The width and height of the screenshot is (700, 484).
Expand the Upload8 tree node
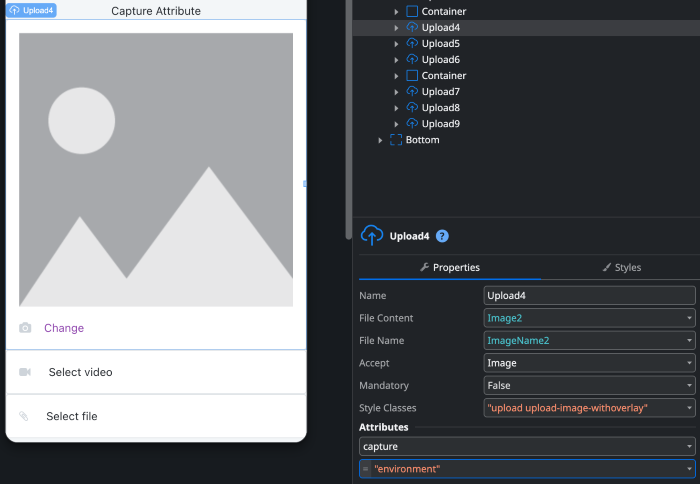(397, 108)
